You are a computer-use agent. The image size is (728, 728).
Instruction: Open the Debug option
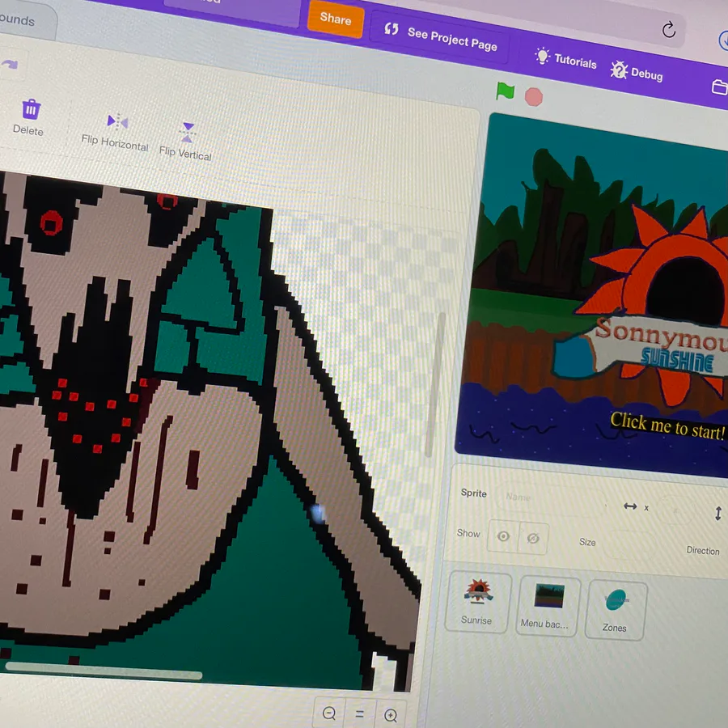[637, 71]
